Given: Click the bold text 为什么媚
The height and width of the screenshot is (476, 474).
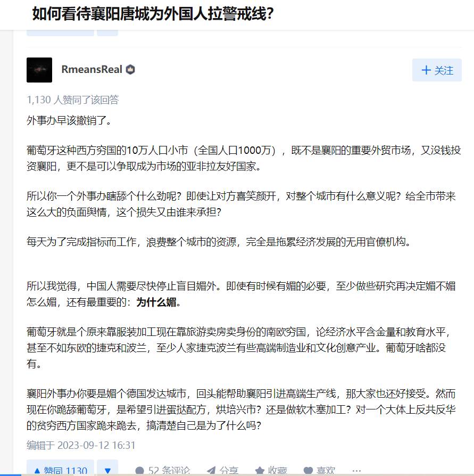Looking at the screenshot, I should (156, 302).
